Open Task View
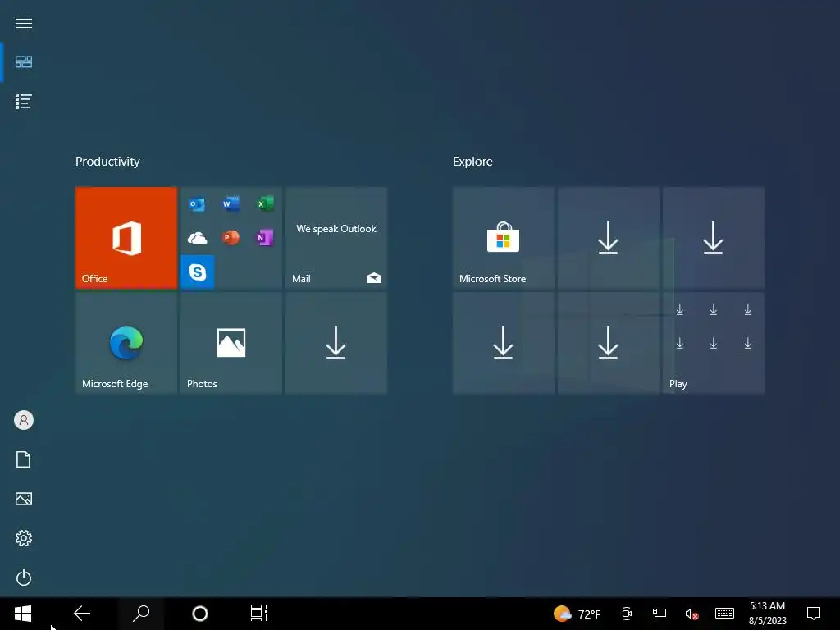 (x=258, y=614)
